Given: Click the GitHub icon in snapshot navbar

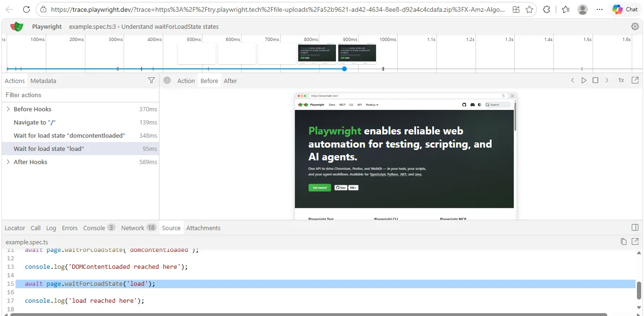Looking at the screenshot, I should point(464,105).
